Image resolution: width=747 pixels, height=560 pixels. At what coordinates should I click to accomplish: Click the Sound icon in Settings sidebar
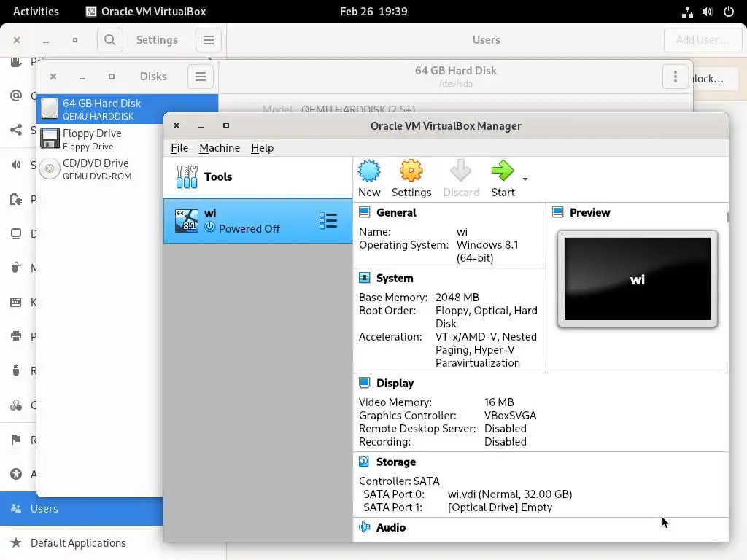pyautogui.click(x=16, y=165)
